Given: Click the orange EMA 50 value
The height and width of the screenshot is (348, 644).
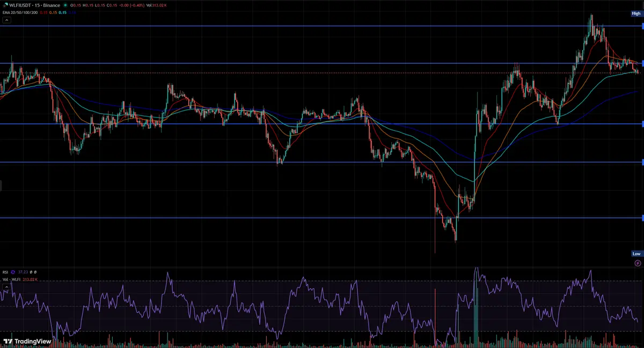Looking at the screenshot, I should [53, 12].
